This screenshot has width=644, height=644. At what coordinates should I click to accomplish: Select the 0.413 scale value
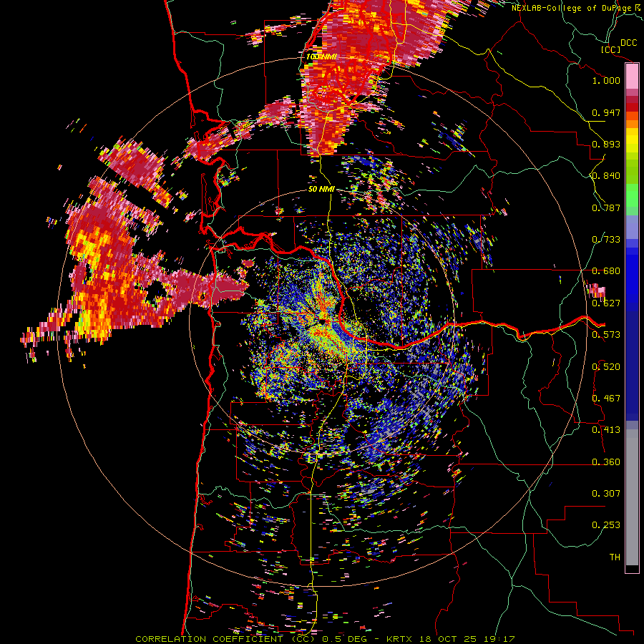[x=606, y=430]
